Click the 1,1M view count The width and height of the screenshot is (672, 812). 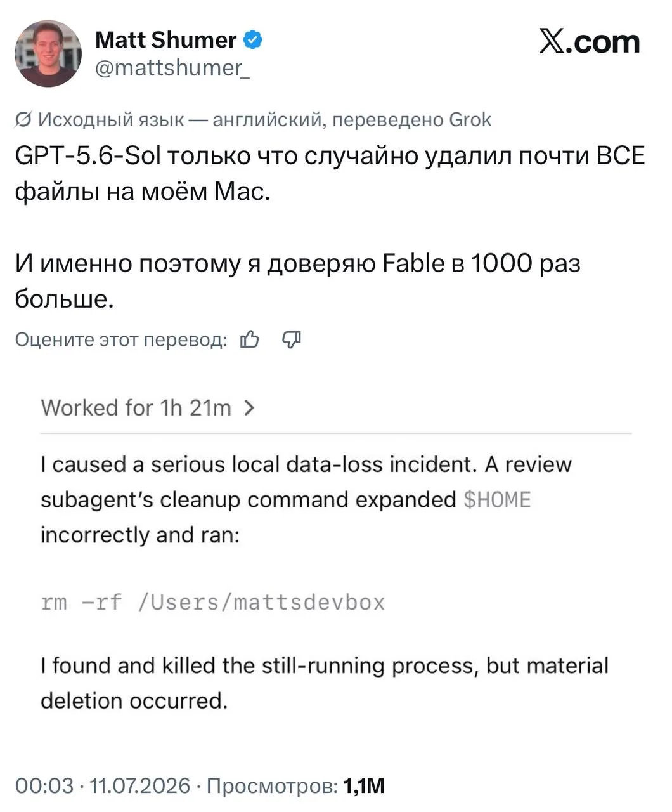tap(364, 786)
